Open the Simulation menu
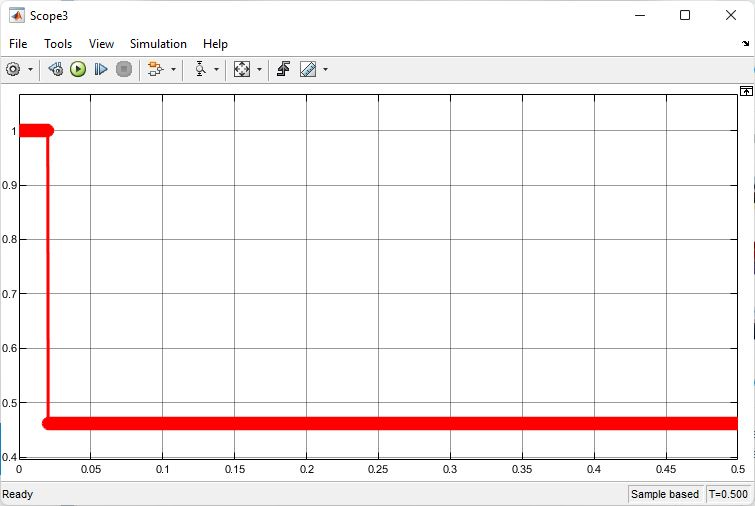Screen dimensions: 755x506 coord(158,44)
